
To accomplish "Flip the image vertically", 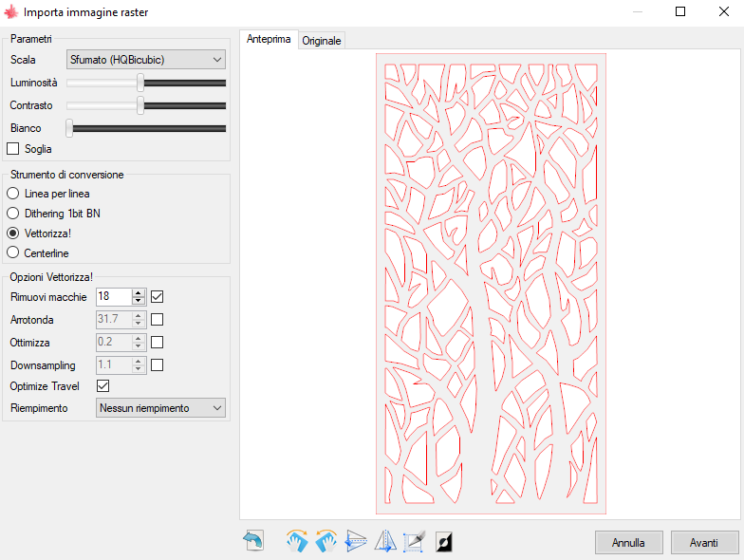I will tap(355, 541).
